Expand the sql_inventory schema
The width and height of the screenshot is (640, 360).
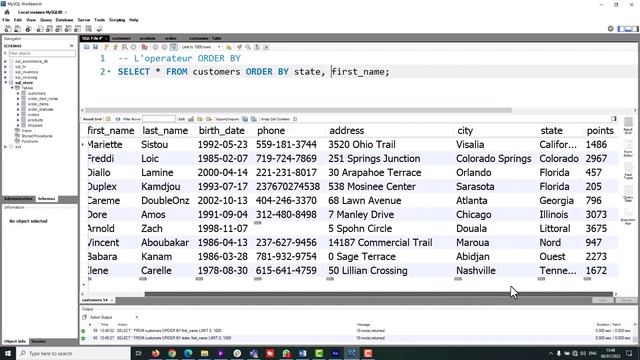(6, 72)
